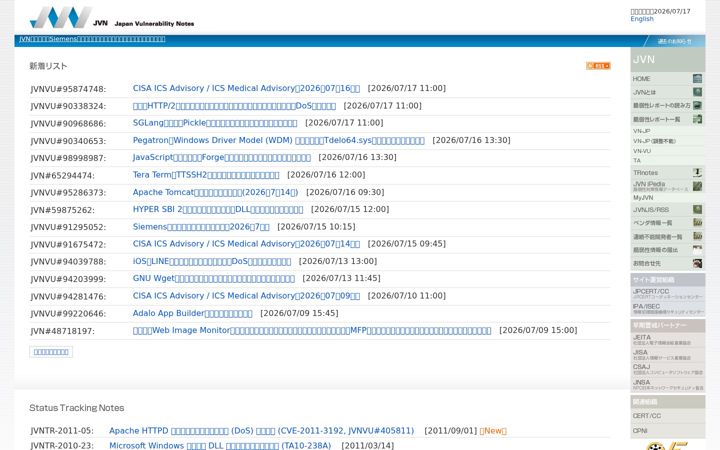Open the HTTP/2 DoS vulnerability note
720x450 pixels.
pyautogui.click(x=234, y=106)
